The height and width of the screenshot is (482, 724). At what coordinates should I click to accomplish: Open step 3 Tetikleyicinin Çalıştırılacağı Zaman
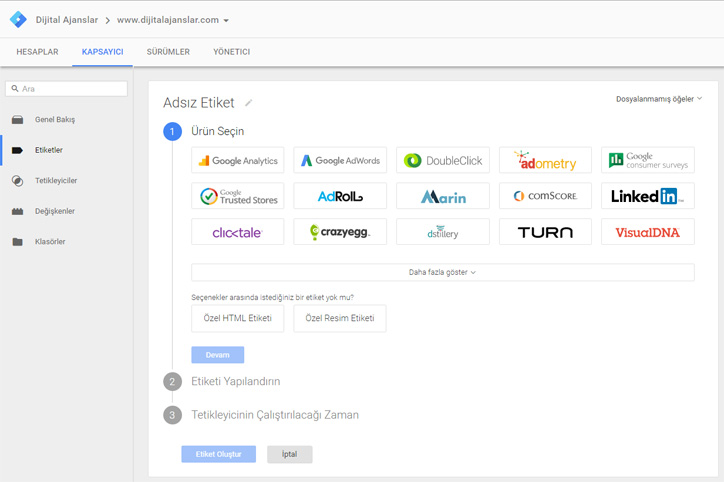pos(275,415)
